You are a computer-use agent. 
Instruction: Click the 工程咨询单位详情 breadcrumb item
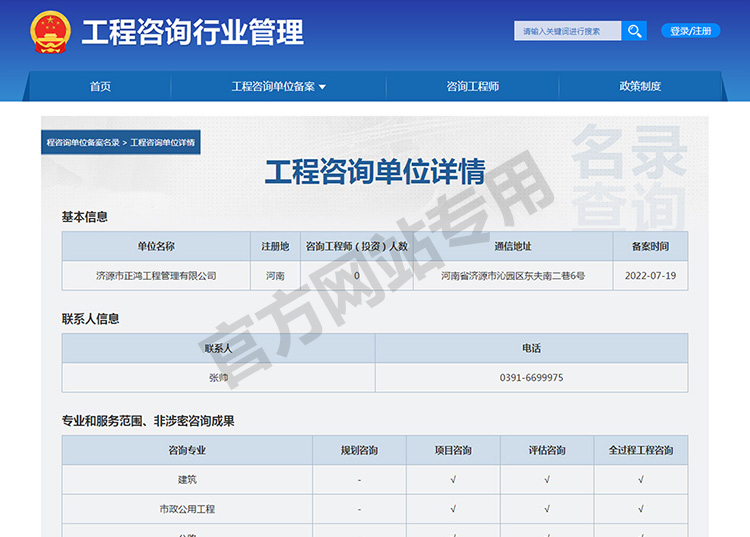click(x=162, y=143)
